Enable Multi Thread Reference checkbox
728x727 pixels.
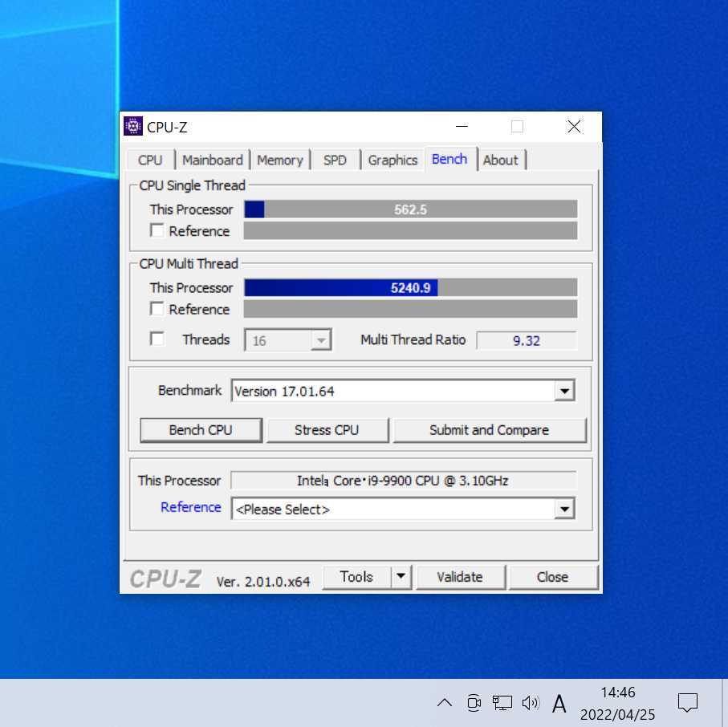point(157,309)
